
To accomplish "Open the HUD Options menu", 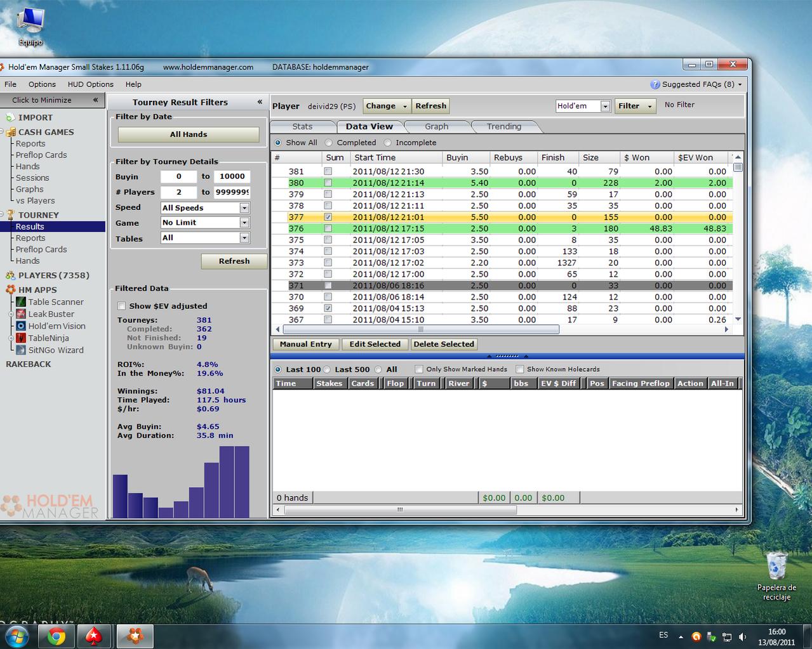I will pos(91,84).
